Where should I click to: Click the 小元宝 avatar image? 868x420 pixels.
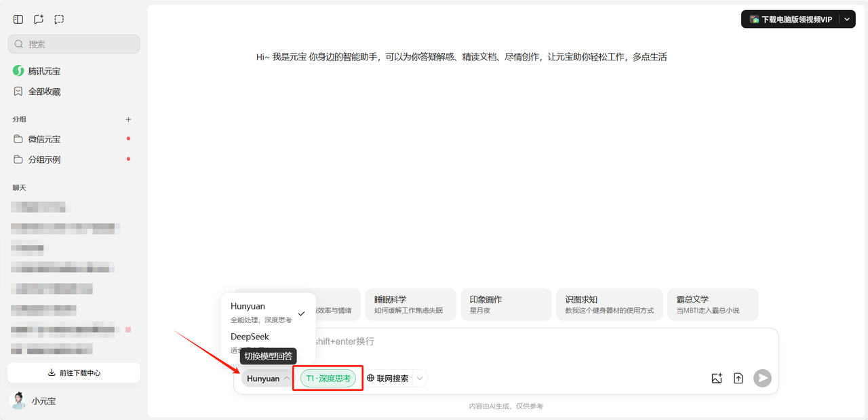coord(18,401)
